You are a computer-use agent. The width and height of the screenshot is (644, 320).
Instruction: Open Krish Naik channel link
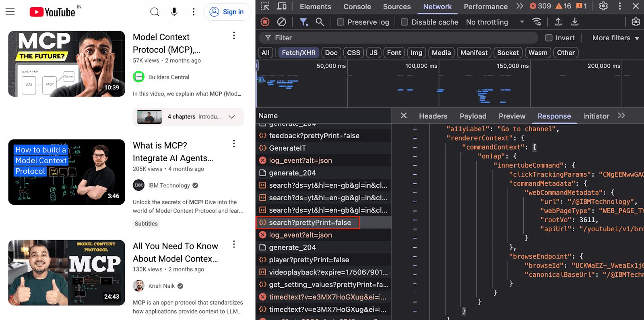161,286
